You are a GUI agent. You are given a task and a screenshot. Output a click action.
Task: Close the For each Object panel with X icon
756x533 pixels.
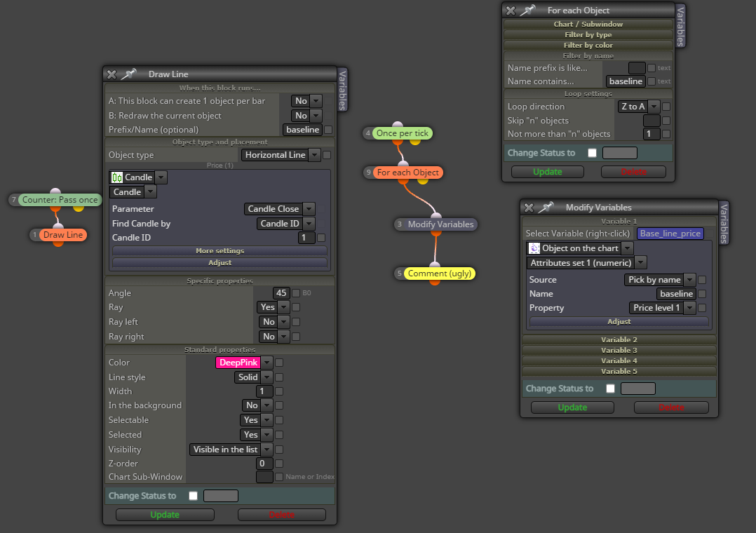click(511, 11)
